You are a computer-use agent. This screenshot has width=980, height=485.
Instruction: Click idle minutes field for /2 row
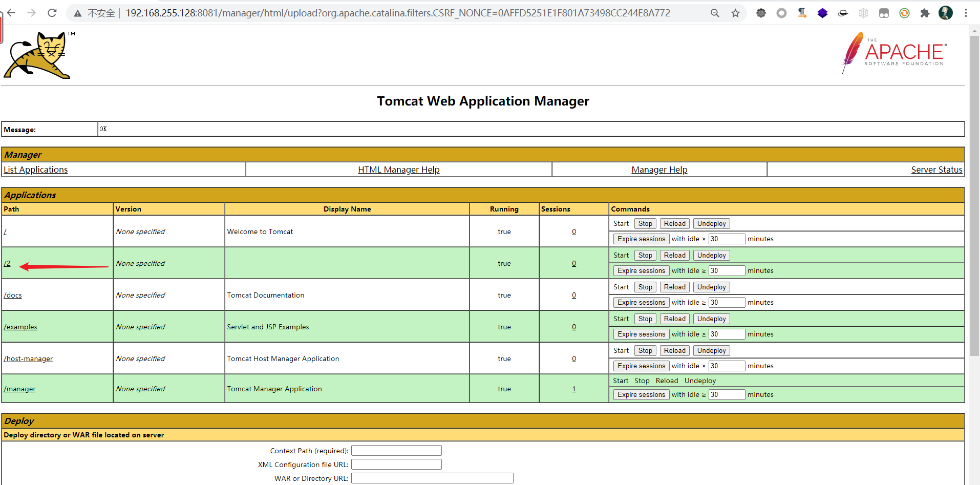point(727,270)
